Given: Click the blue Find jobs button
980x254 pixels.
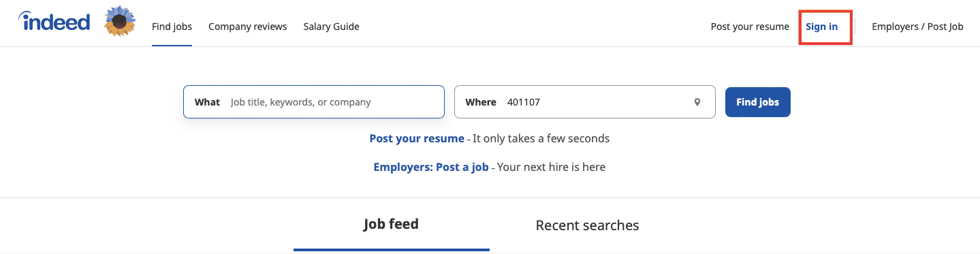Looking at the screenshot, I should point(758,102).
